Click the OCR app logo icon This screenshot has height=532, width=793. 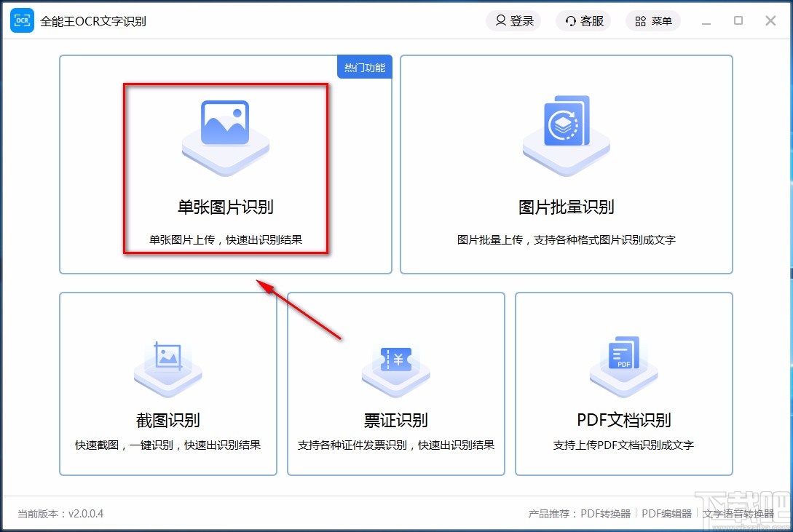point(22,20)
